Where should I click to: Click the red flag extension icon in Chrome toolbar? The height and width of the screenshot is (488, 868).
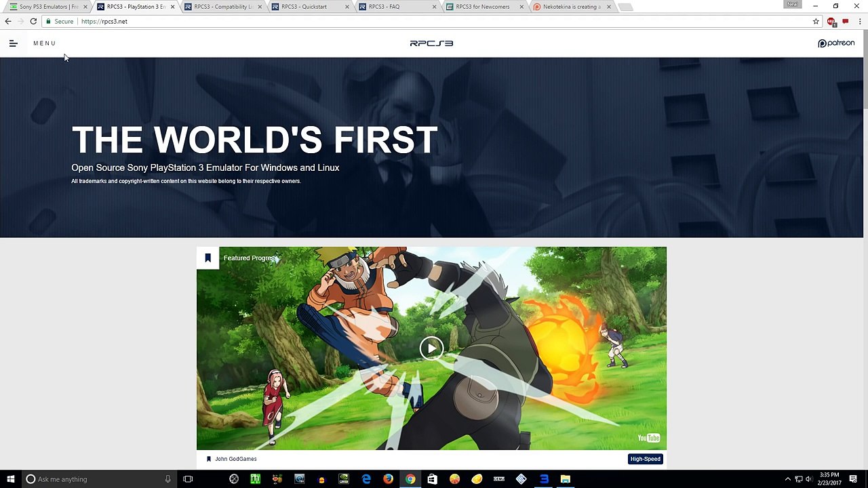(845, 22)
